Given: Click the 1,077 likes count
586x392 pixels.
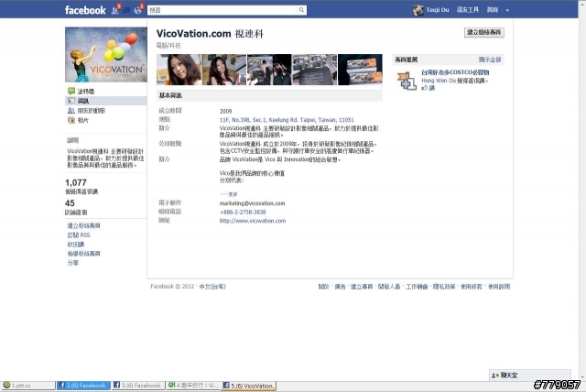Looking at the screenshot, I should (x=76, y=183).
